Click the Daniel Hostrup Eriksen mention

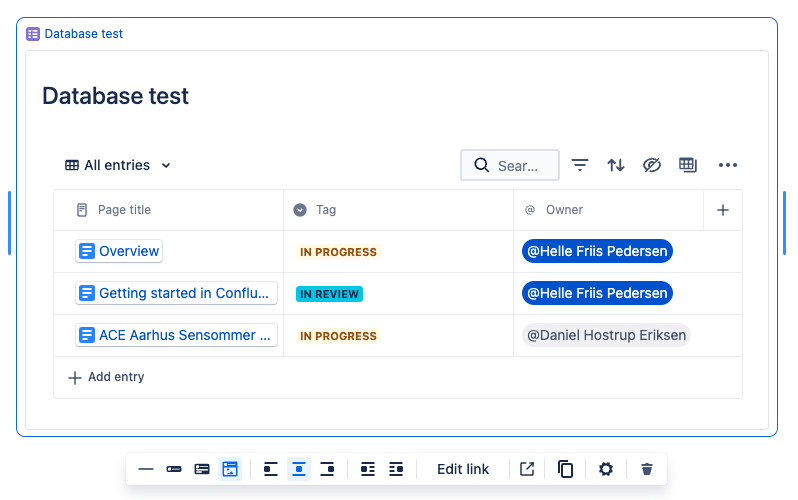click(606, 335)
